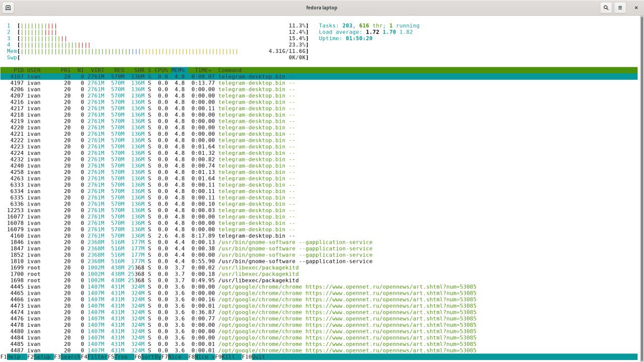Click F9 Kill in htop footer
Image resolution: width=644 pixels, height=362 pixels.
click(228, 356)
